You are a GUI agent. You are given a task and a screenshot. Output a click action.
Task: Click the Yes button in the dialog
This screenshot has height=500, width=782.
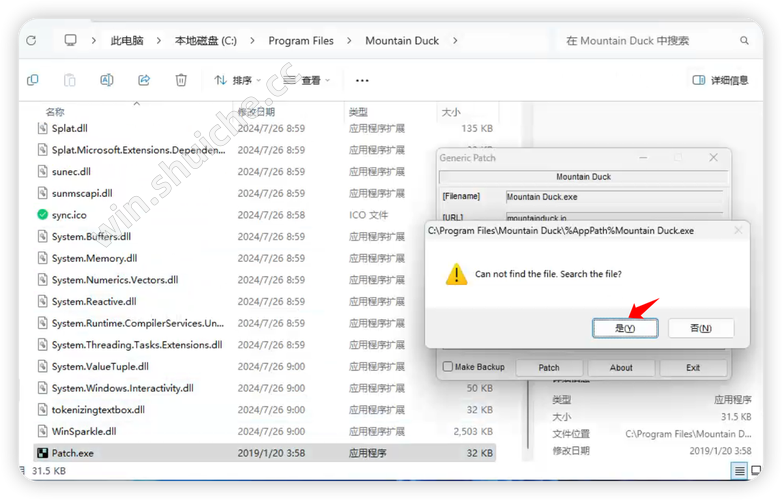pos(624,328)
